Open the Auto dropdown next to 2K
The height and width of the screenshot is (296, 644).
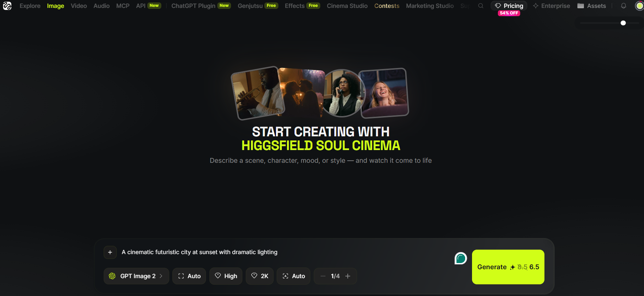click(x=294, y=276)
